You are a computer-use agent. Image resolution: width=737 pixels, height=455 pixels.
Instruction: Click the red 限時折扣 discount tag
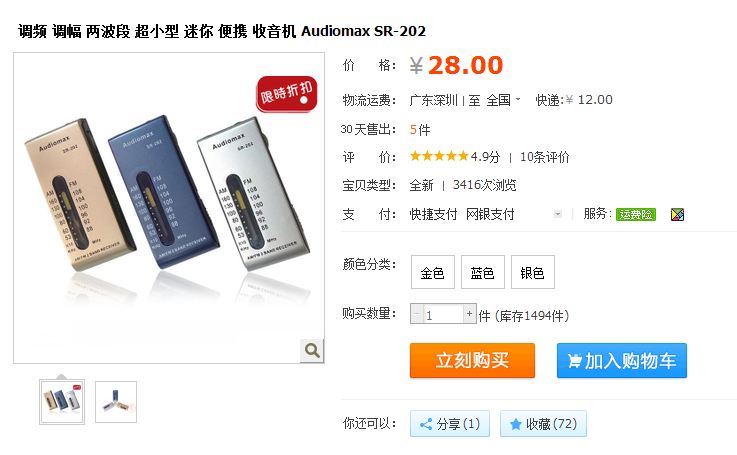[x=287, y=94]
